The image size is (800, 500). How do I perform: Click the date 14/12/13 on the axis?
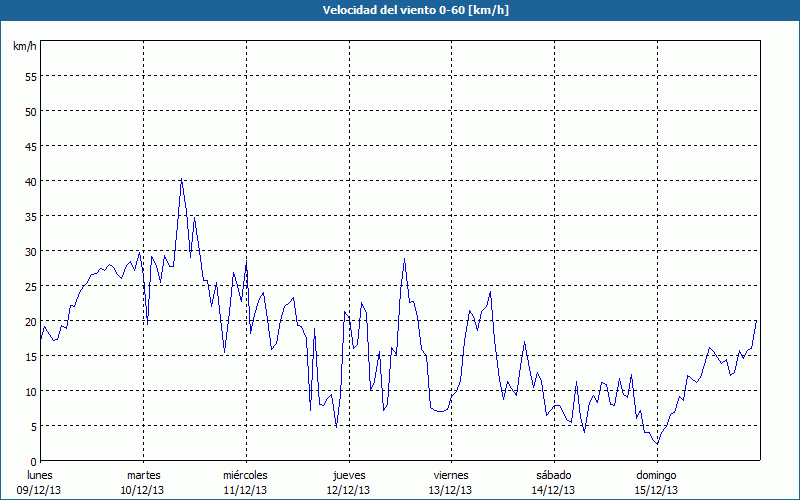553,490
